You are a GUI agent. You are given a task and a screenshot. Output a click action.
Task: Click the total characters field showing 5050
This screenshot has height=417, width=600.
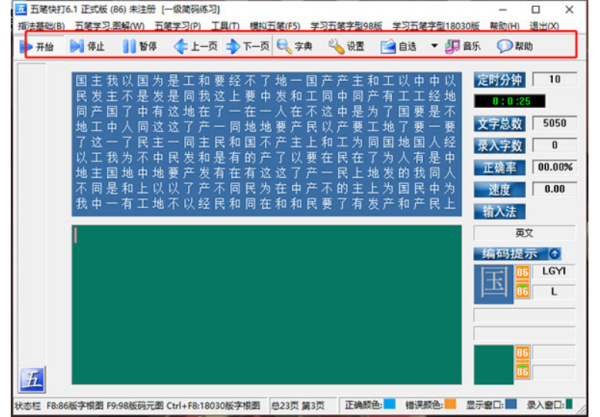tap(554, 123)
